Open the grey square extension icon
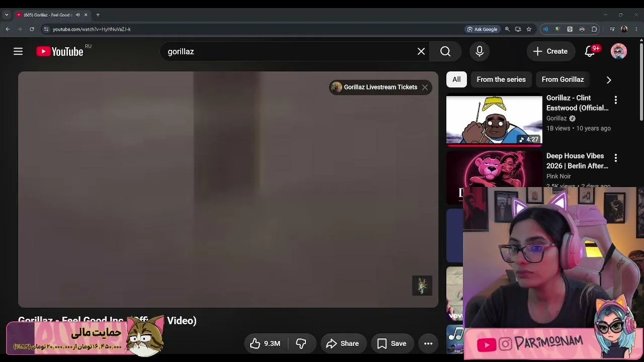The width and height of the screenshot is (644, 362). coord(570,29)
